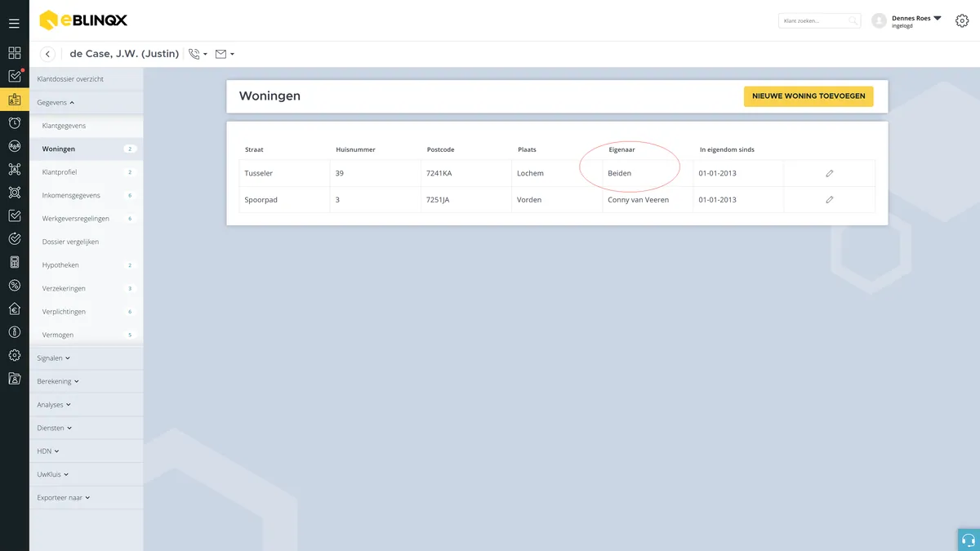Expand the HDN section

(x=48, y=451)
